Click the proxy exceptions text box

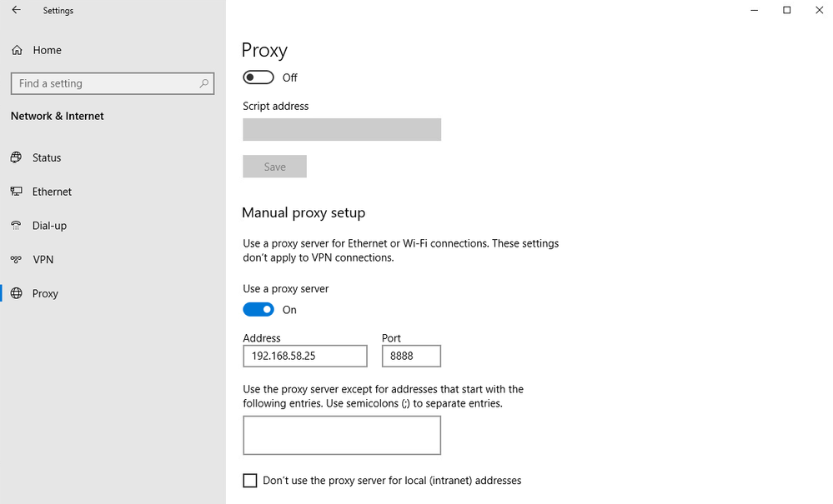coord(342,435)
